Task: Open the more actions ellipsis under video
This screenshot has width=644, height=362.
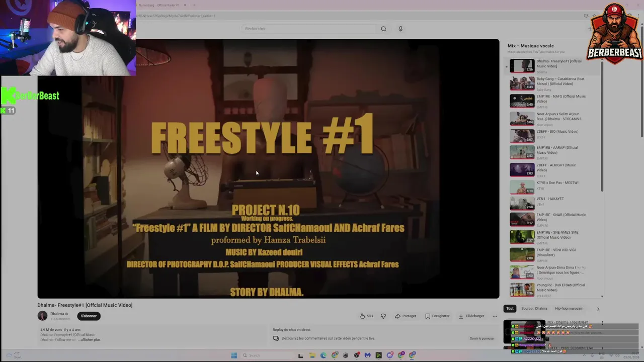Action: pyautogui.click(x=495, y=316)
